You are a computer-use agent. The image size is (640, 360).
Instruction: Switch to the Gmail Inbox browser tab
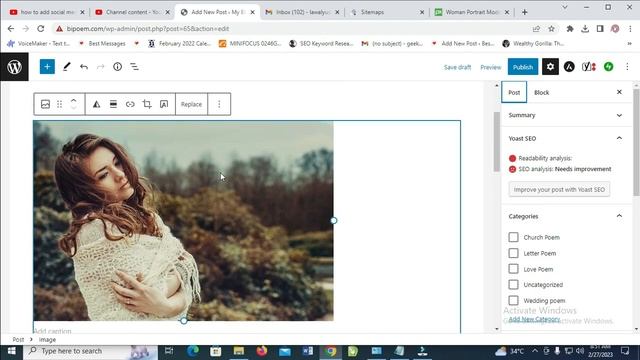[302, 12]
